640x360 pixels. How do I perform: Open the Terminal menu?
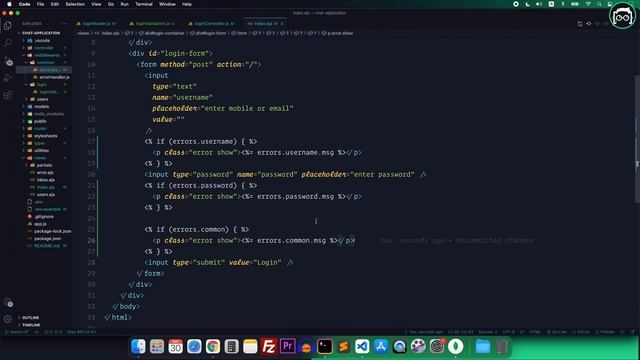click(x=144, y=4)
